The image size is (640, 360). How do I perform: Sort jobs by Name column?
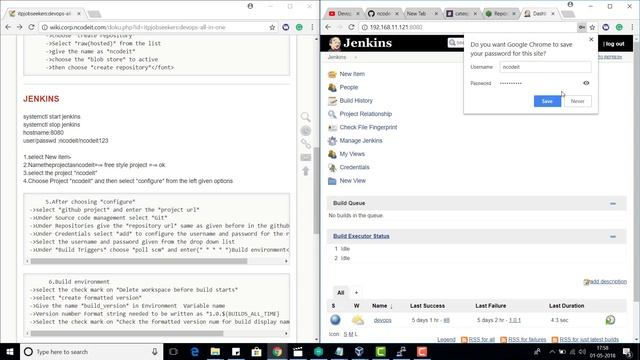382,306
